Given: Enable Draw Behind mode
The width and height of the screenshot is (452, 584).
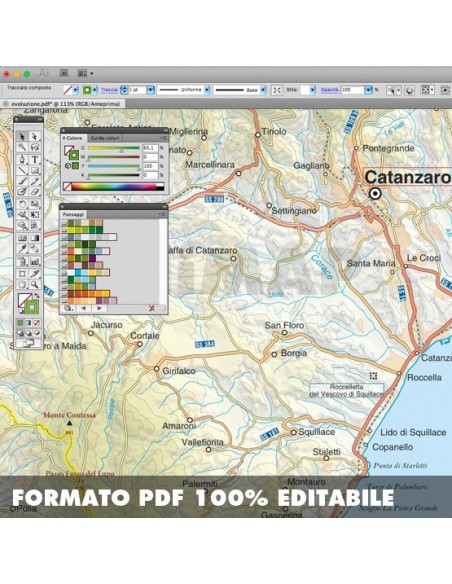Looking at the screenshot, I should pyautogui.click(x=29, y=333).
